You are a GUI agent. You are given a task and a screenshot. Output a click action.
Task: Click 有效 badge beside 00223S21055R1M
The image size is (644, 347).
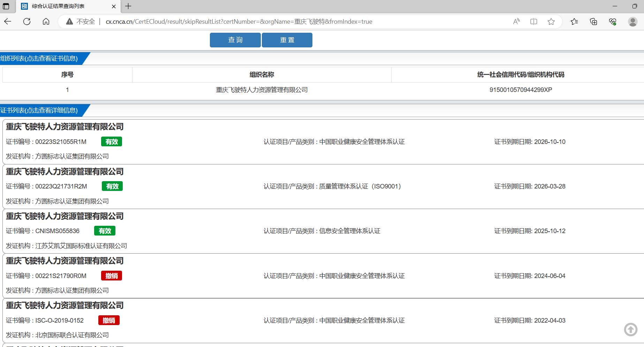coord(112,142)
